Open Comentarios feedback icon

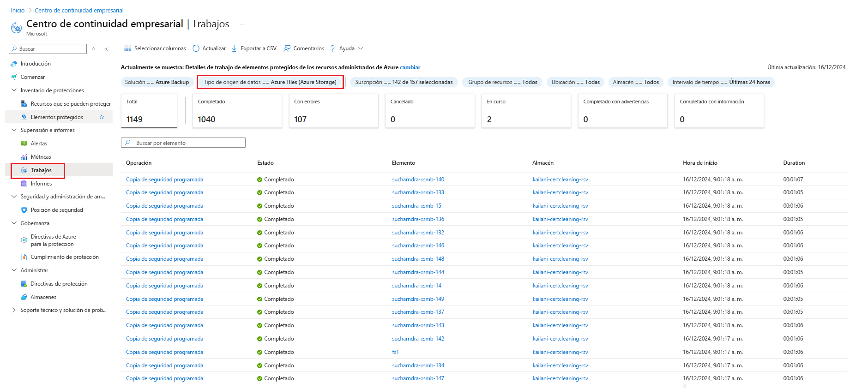tap(287, 48)
